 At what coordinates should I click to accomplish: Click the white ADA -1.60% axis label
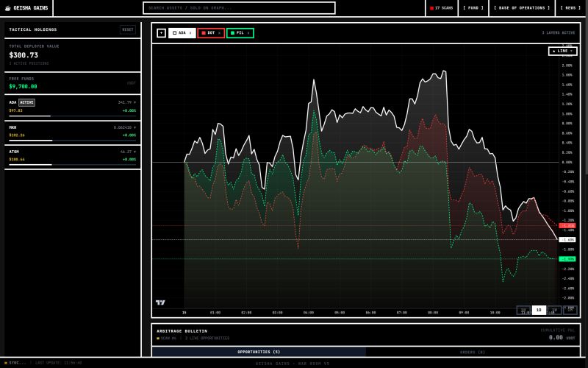567,240
